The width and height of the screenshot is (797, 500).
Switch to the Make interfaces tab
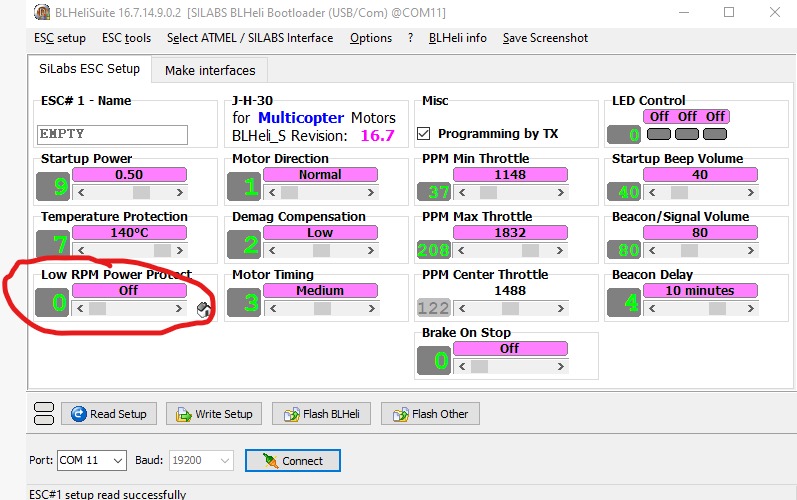click(210, 70)
